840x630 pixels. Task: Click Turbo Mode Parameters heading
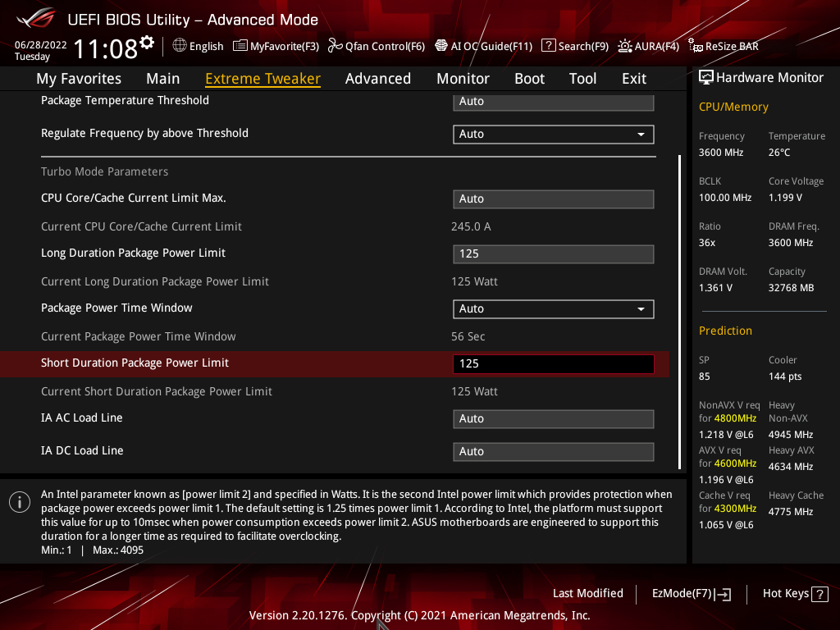pyautogui.click(x=104, y=171)
